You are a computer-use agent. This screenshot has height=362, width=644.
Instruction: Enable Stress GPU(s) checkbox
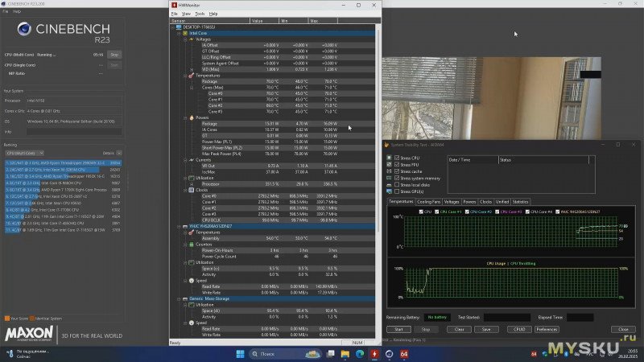pyautogui.click(x=397, y=191)
